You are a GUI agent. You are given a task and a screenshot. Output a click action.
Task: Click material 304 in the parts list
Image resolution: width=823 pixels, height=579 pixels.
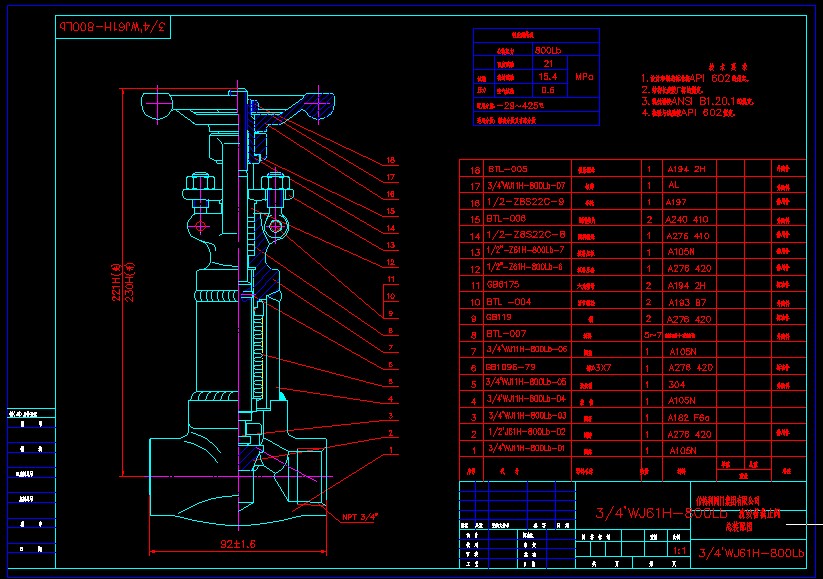tap(676, 382)
